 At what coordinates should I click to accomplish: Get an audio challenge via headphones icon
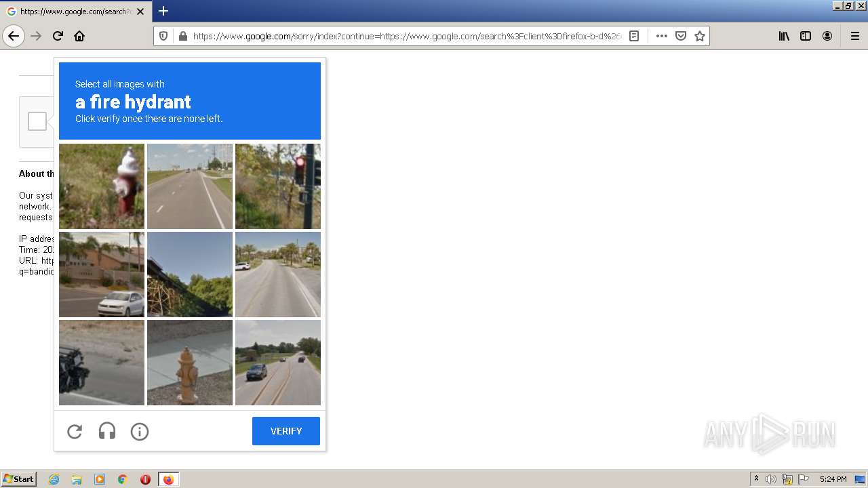tap(107, 431)
